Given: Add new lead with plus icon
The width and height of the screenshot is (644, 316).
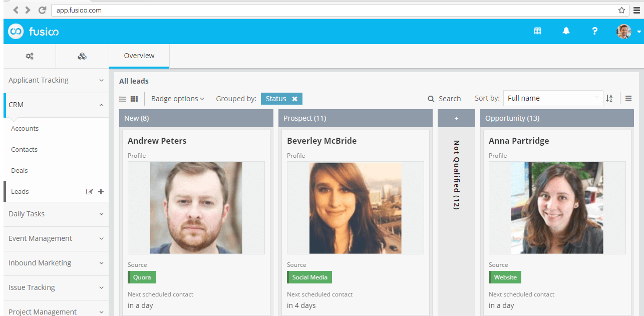Looking at the screenshot, I should pos(101,191).
